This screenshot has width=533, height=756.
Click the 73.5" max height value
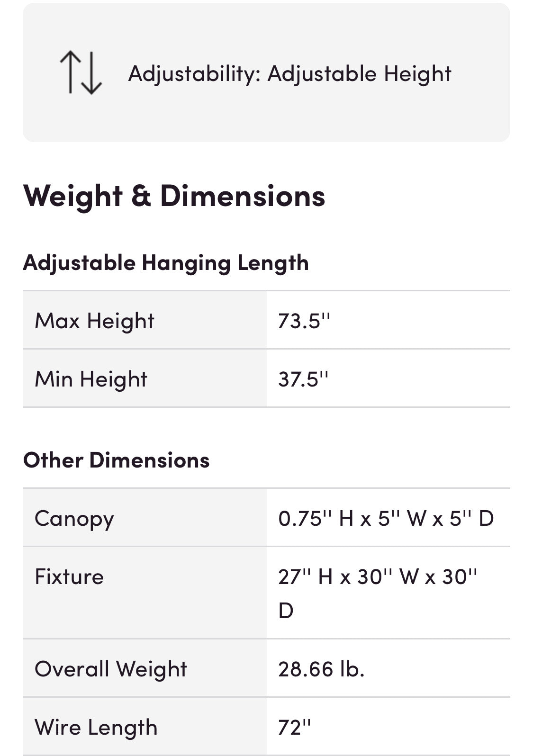304,321
